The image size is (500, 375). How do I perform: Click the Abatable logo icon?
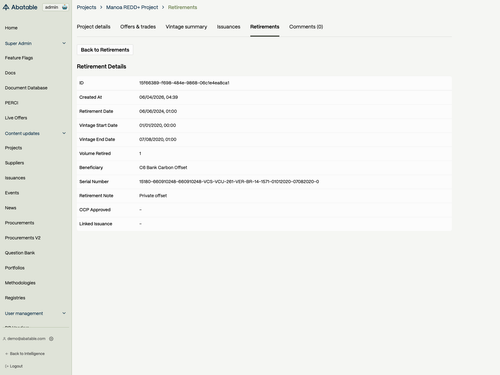point(6,7)
